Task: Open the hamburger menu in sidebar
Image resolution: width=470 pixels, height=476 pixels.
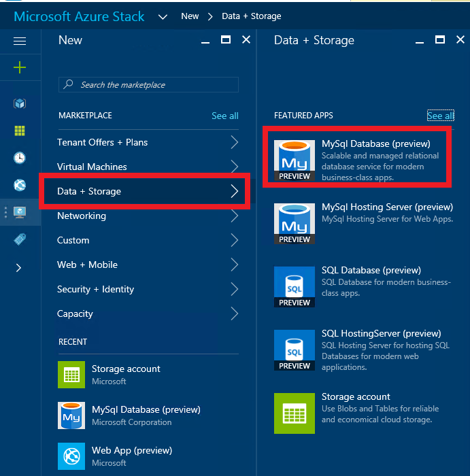Action: 20,41
